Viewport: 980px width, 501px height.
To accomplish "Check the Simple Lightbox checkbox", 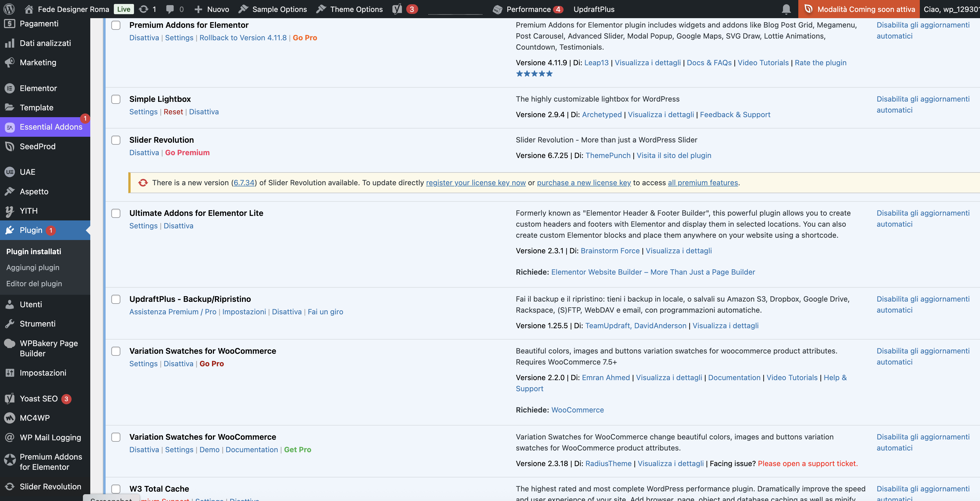I will click(x=116, y=99).
